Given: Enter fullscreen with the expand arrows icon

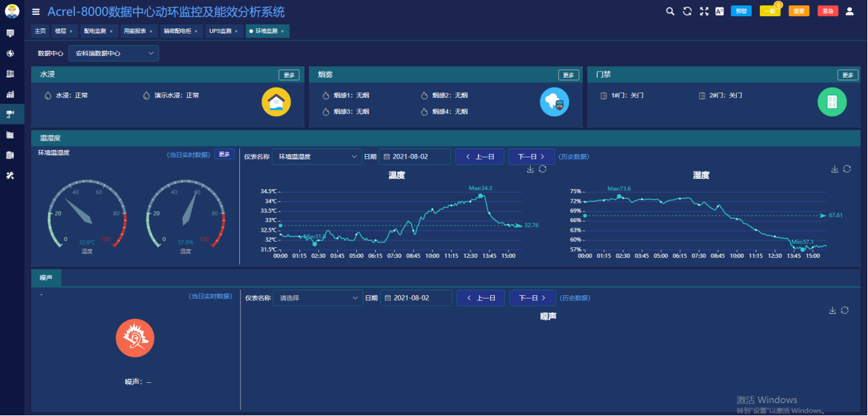Looking at the screenshot, I should [704, 11].
